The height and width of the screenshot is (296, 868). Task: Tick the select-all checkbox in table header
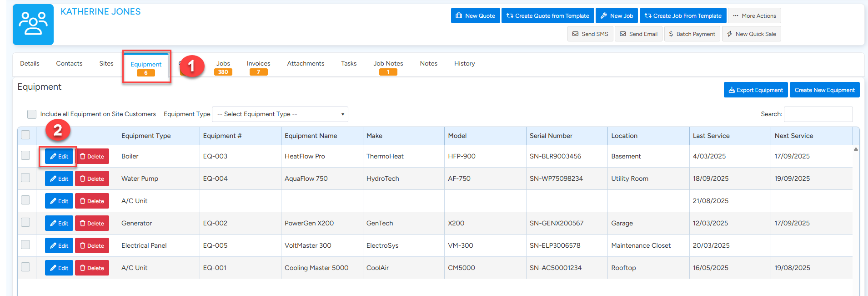(x=26, y=135)
